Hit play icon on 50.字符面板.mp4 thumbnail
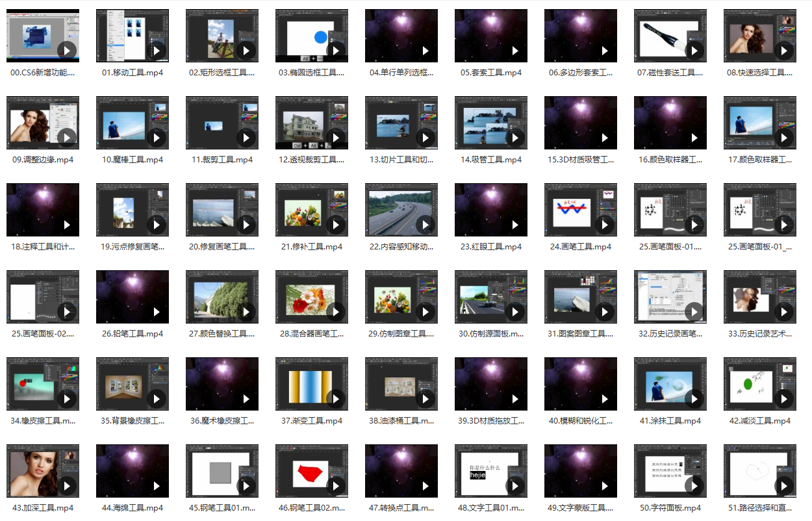This screenshot has height=521, width=812. [694, 486]
